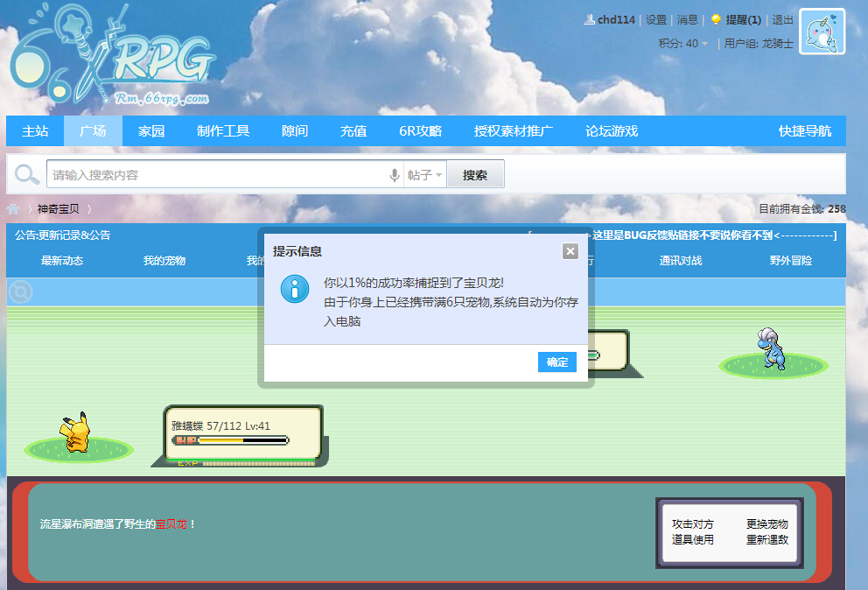Image resolution: width=868 pixels, height=590 pixels.
Task: Open 论坛游戏 nav item
Action: click(611, 131)
